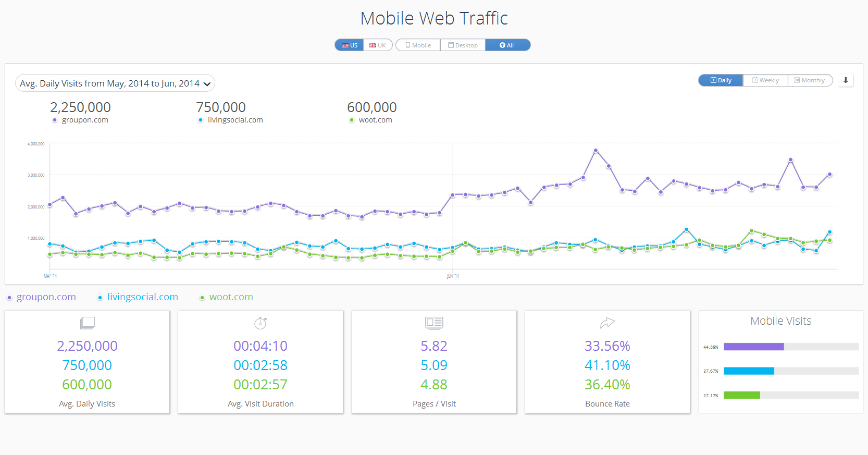Open the Avg. Daily Visits date range dropdown
Screen dimensions: 868x455
[x=115, y=83]
